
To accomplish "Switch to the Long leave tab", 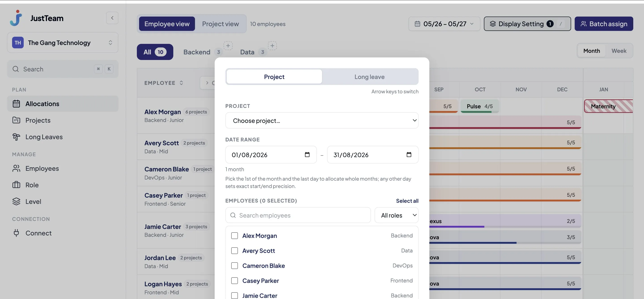I will click(369, 77).
